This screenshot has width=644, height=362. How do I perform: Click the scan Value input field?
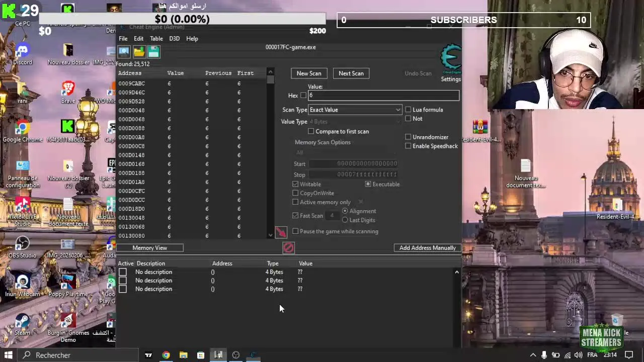pyautogui.click(x=383, y=96)
